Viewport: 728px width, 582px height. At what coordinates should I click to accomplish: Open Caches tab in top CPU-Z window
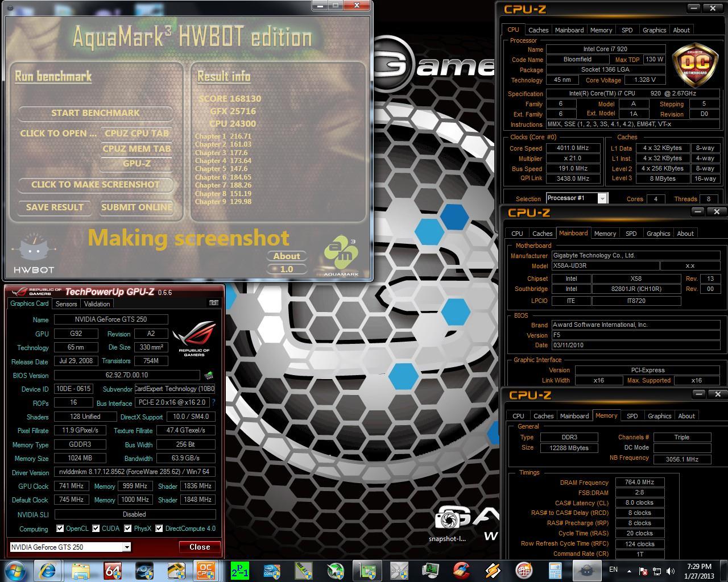coord(538,30)
